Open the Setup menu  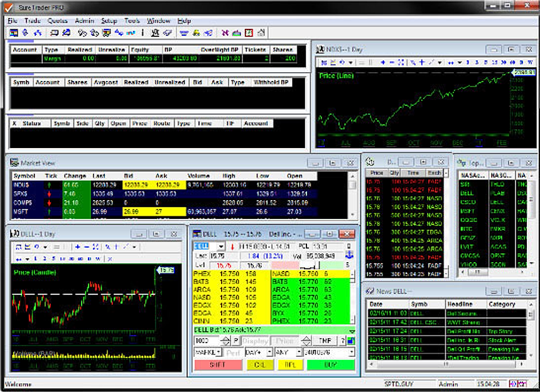pos(109,21)
